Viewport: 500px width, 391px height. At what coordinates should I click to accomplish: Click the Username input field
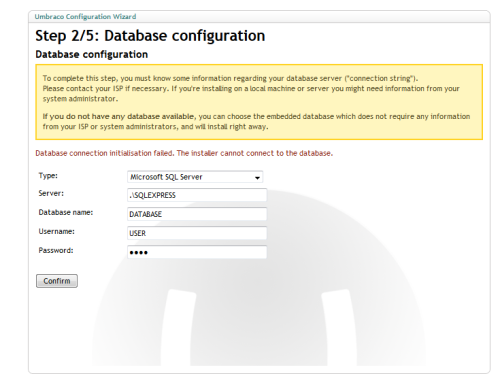tap(197, 233)
